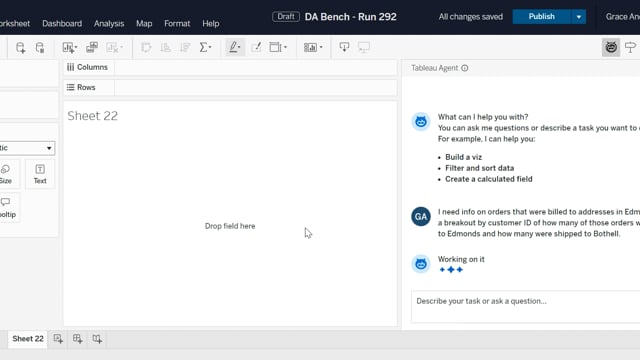Image resolution: width=640 pixels, height=360 pixels.
Task: Click the New Data Source icon
Action: (x=20, y=48)
